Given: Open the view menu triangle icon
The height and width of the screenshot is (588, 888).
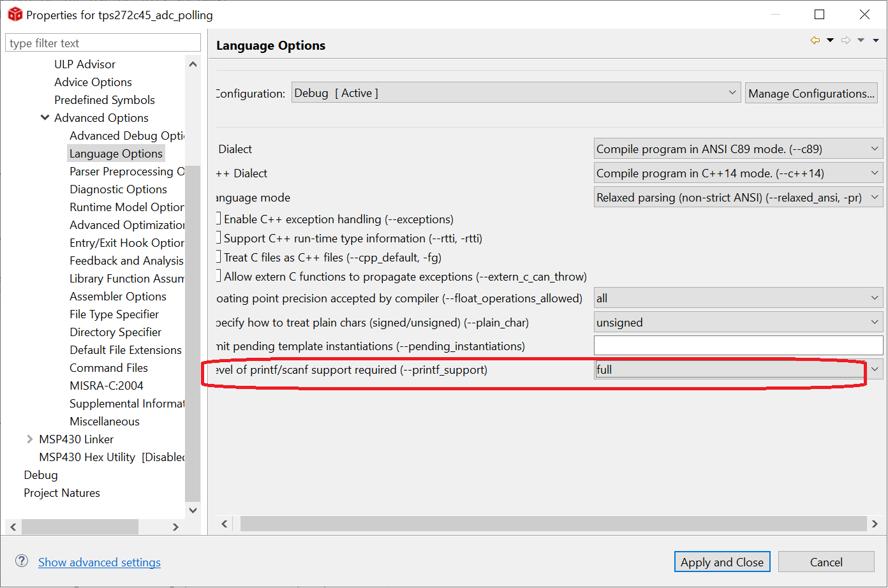Looking at the screenshot, I should (876, 40).
